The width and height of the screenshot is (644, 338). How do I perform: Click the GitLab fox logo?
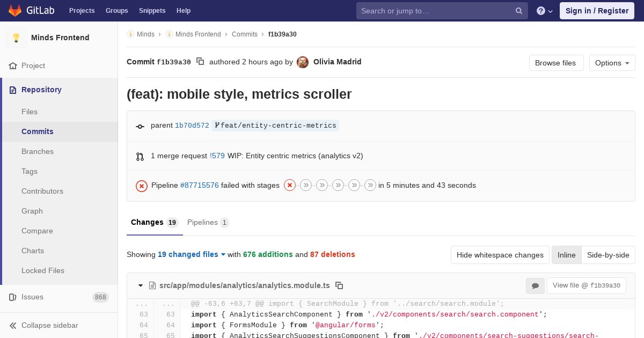15,11
